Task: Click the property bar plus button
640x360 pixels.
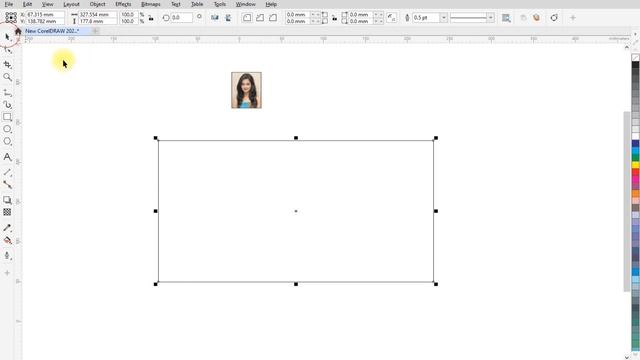Action: coord(573,18)
